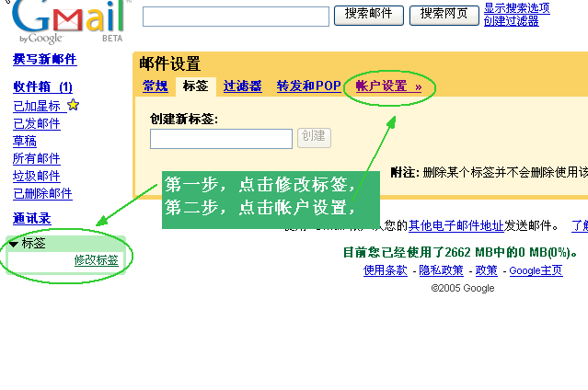Viewport: 588px width, 390px height.
Task: Open the 帐户设置 » tab
Action: 389,86
